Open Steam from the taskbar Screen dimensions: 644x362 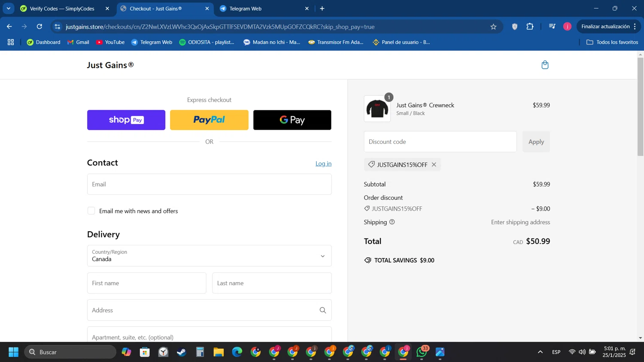[182, 352]
